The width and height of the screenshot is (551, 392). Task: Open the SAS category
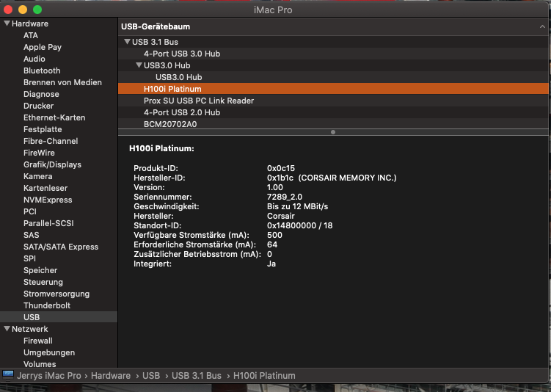click(32, 235)
